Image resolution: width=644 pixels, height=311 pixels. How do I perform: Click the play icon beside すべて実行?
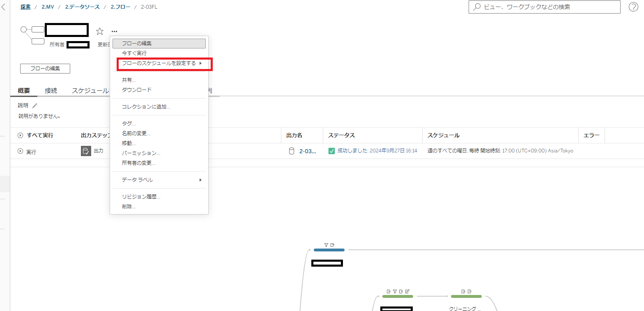(21, 135)
